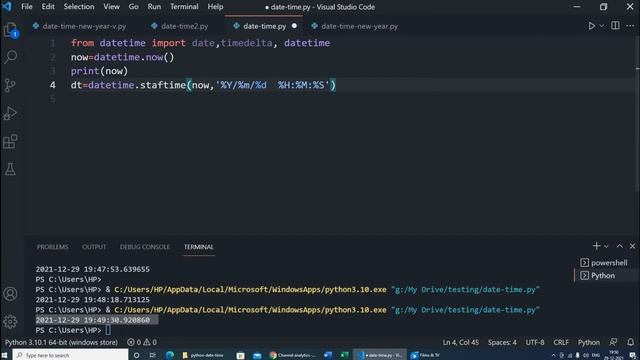Open the Extensions view
Viewport: 640px width, 360px height.
[10, 141]
